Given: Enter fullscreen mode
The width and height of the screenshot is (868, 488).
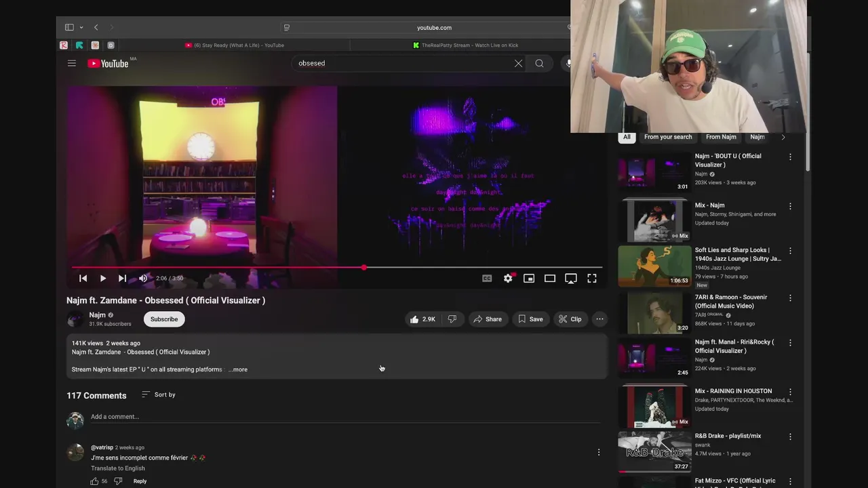Looking at the screenshot, I should 592,279.
